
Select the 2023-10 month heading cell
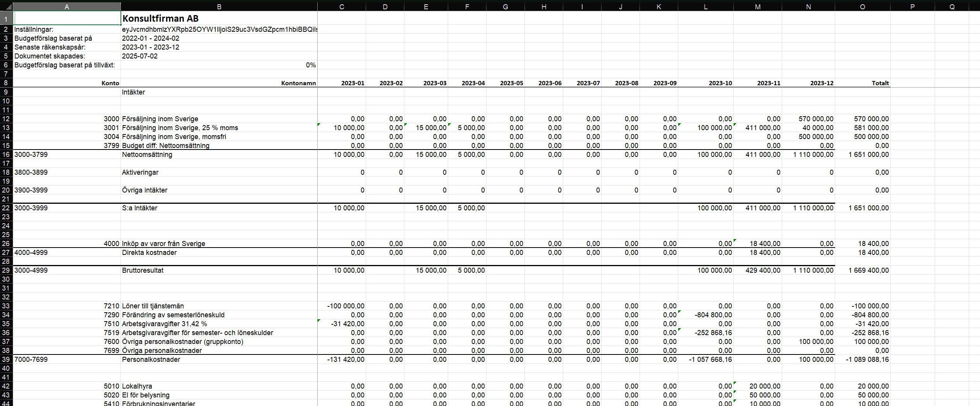click(706, 83)
